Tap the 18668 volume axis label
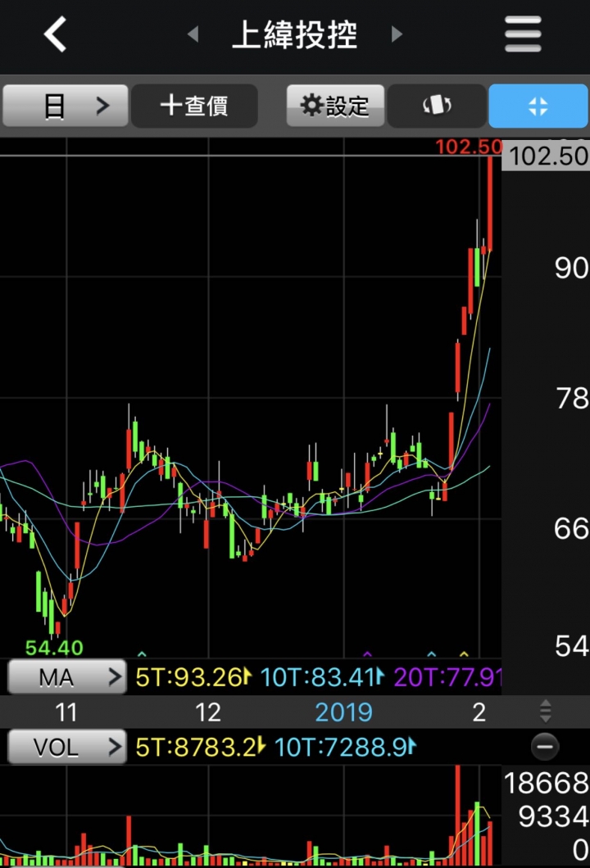Image resolution: width=590 pixels, height=868 pixels. pyautogui.click(x=546, y=783)
